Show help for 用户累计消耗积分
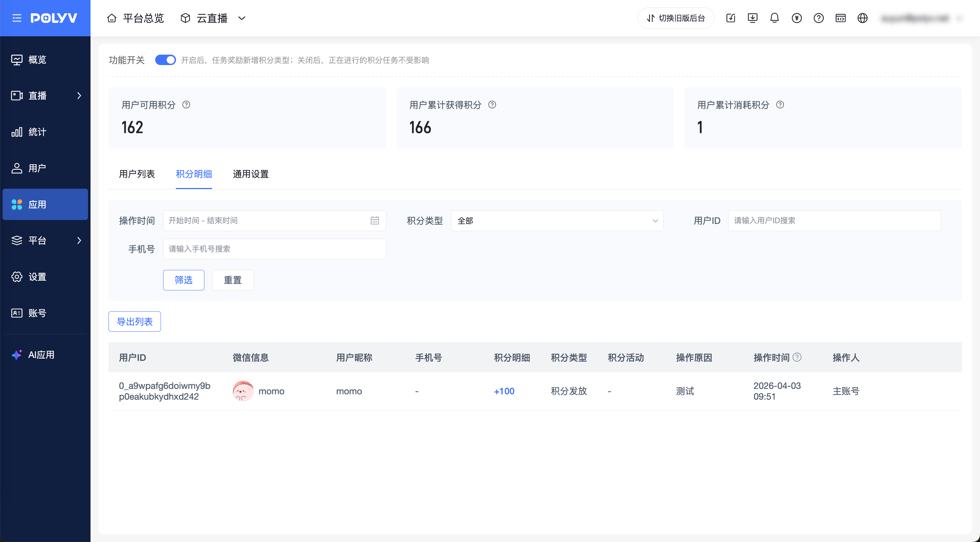 pyautogui.click(x=780, y=105)
